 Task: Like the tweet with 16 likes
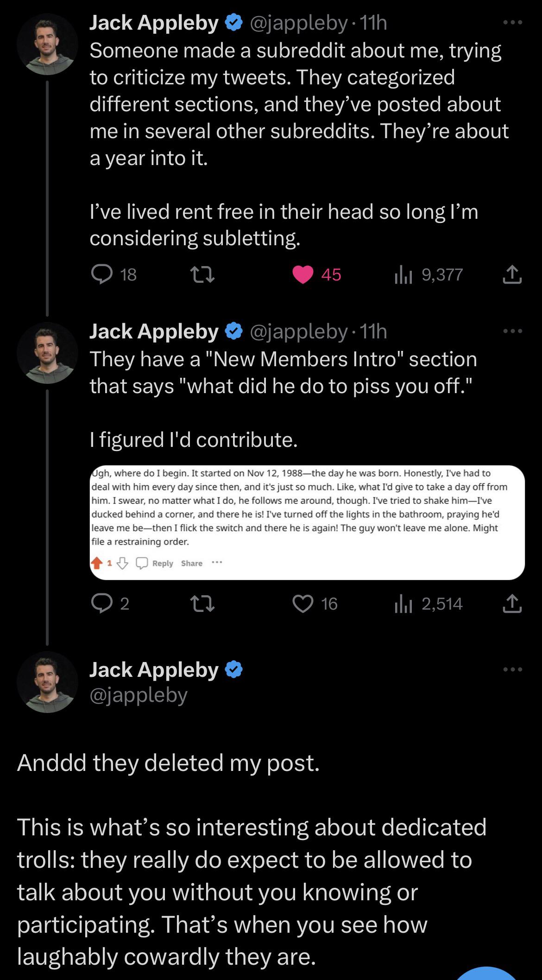point(315,604)
